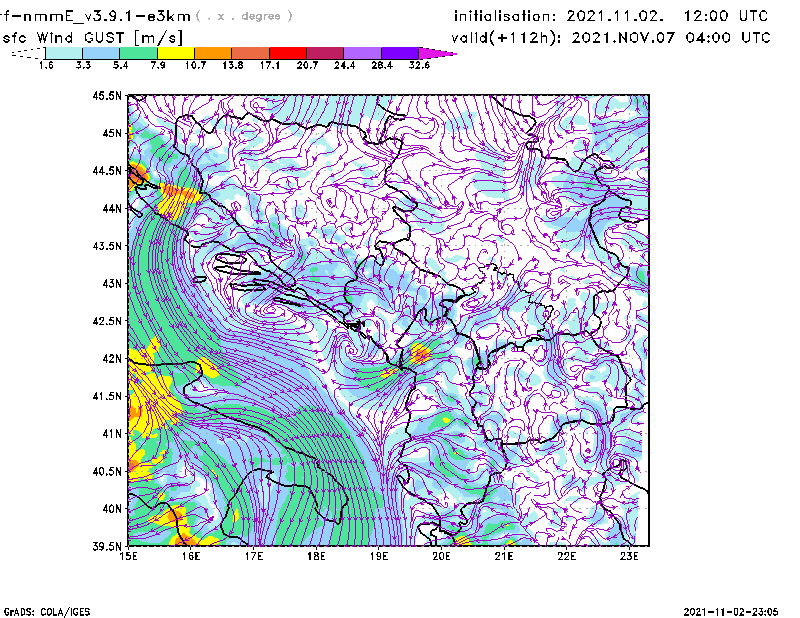Click the legend value 28.4
This screenshot has width=800, height=618.
(382, 65)
